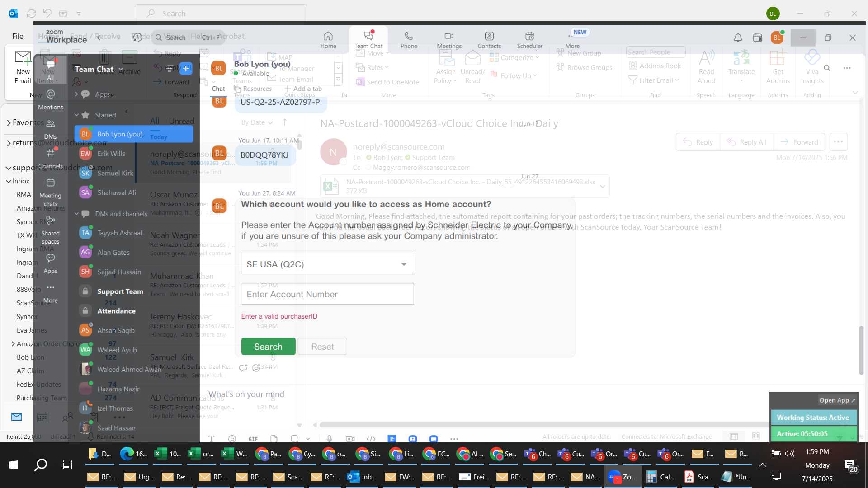Open Zoom Home tab
Image resolution: width=868 pixels, height=488 pixels.
[328, 40]
